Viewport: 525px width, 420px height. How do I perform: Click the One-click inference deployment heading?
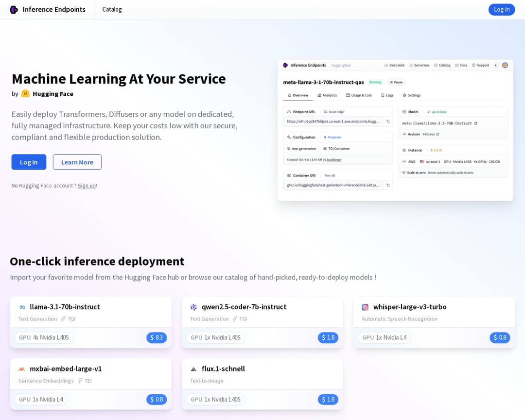pos(97,261)
